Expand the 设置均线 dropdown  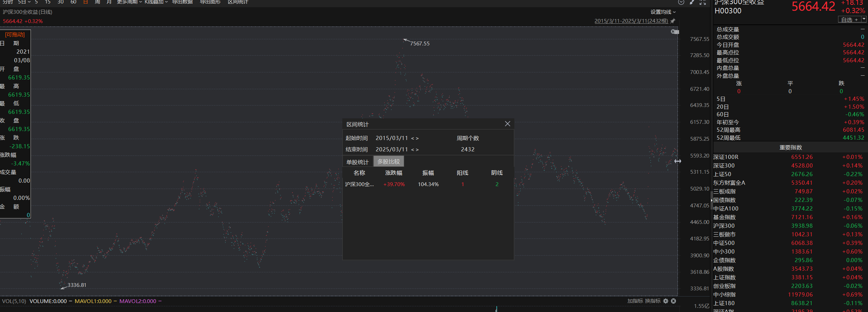663,12
